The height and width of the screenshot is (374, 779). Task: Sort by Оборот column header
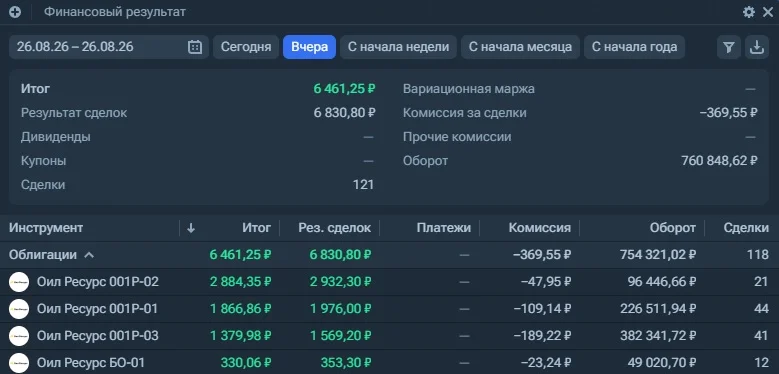[673, 228]
